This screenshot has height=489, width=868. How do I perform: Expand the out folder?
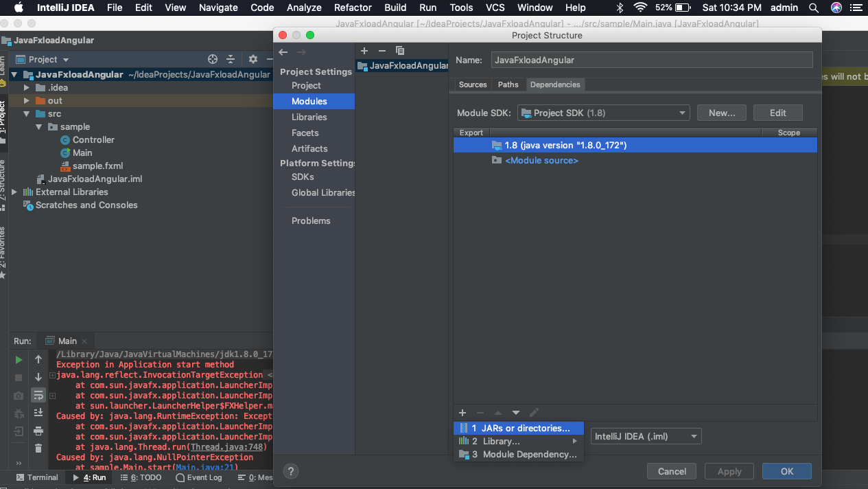click(x=27, y=101)
